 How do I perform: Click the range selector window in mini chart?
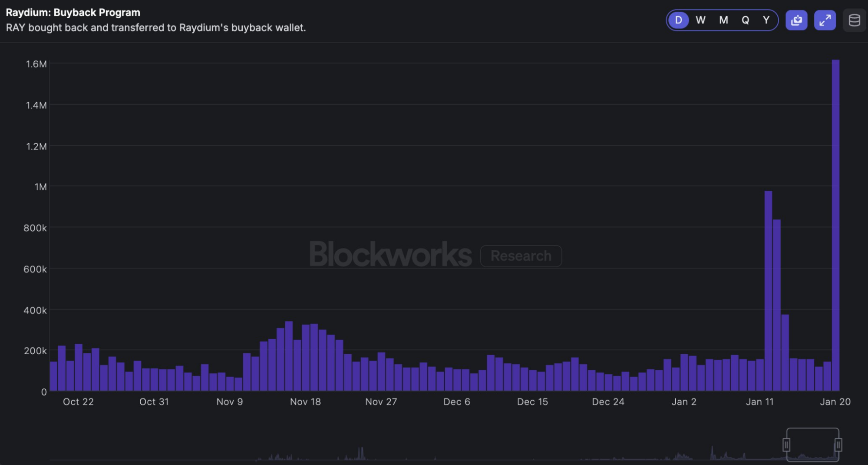pyautogui.click(x=812, y=445)
